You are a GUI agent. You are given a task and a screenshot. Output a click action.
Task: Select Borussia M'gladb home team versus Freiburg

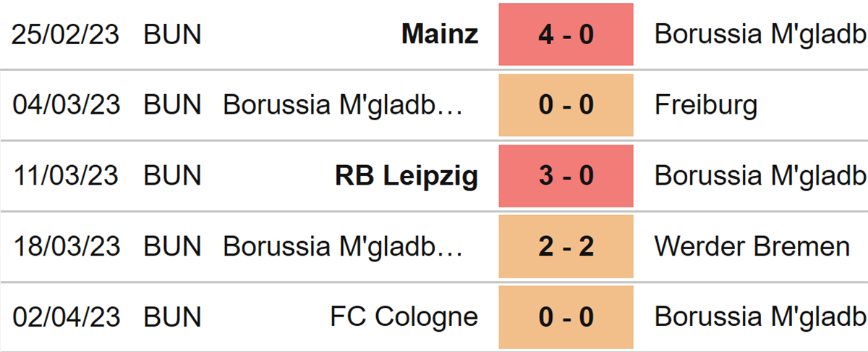[342, 105]
